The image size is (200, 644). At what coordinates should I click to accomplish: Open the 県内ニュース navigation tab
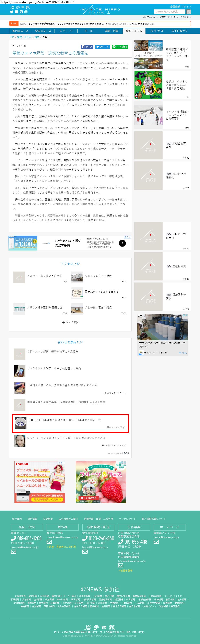coord(20,31)
